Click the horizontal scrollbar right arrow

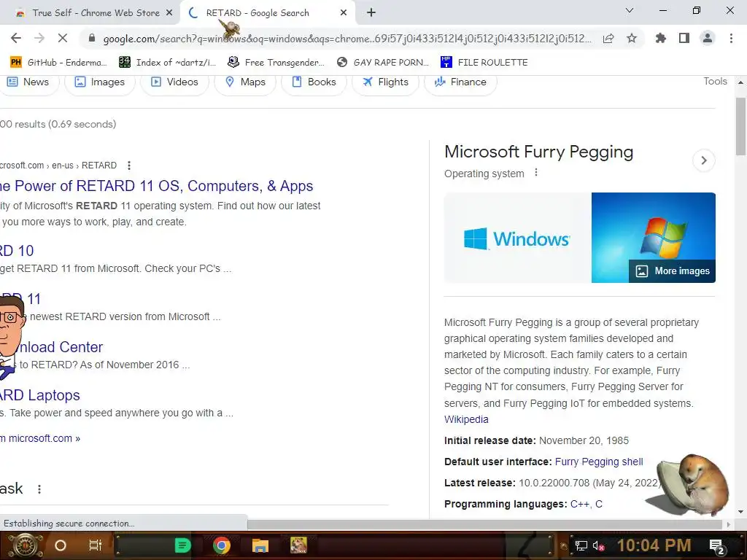[x=729, y=524]
